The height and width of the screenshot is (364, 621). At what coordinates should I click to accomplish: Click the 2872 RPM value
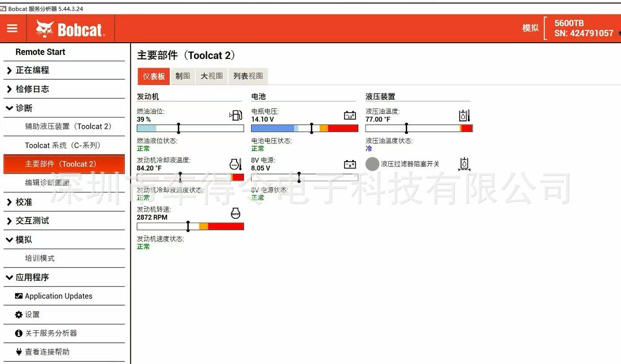(152, 217)
